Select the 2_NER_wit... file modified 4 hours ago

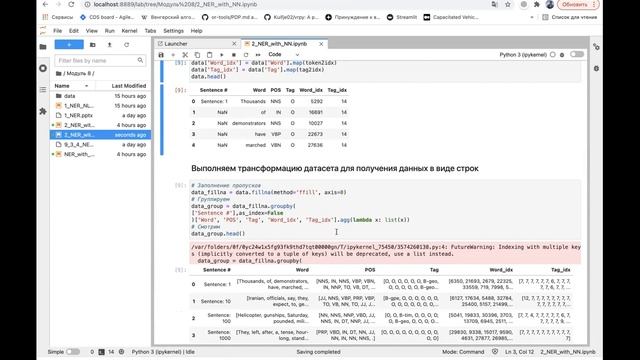[x=100, y=125]
